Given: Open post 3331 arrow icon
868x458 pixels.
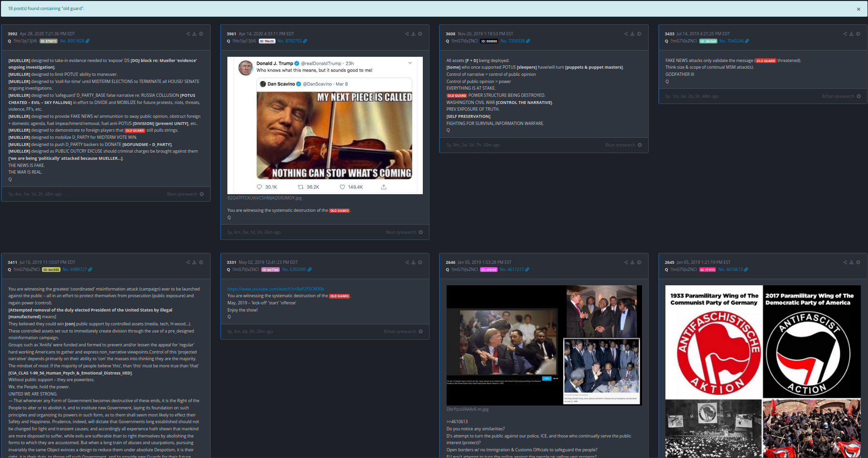Looking at the screenshot, I should (420, 262).
